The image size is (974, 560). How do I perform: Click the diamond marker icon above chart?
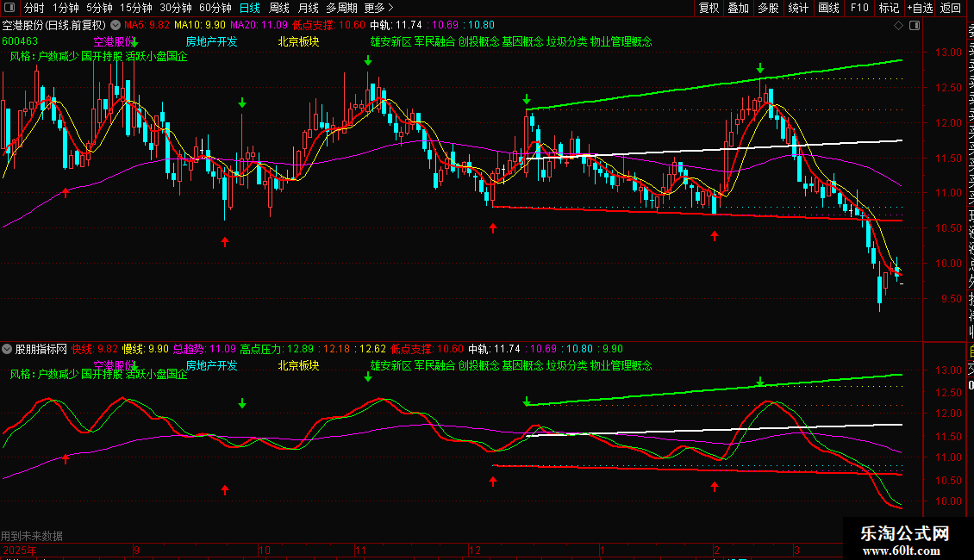(x=898, y=26)
